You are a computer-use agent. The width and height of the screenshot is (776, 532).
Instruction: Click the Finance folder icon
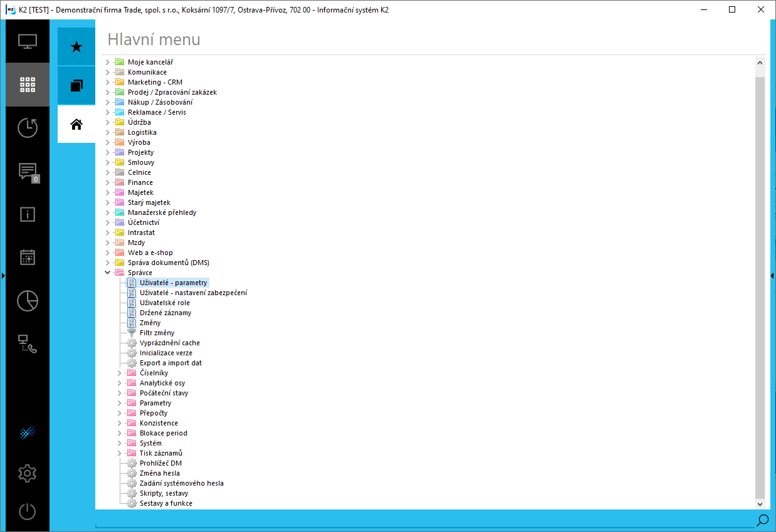tap(119, 182)
